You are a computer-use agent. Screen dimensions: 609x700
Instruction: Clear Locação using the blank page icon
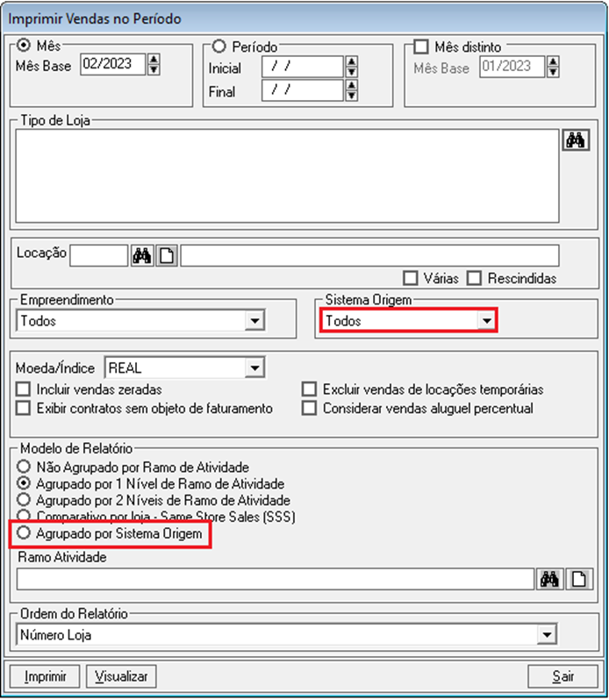167,256
